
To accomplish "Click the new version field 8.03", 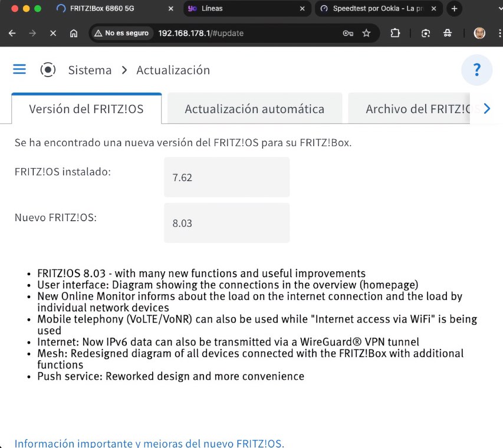I will 227,223.
